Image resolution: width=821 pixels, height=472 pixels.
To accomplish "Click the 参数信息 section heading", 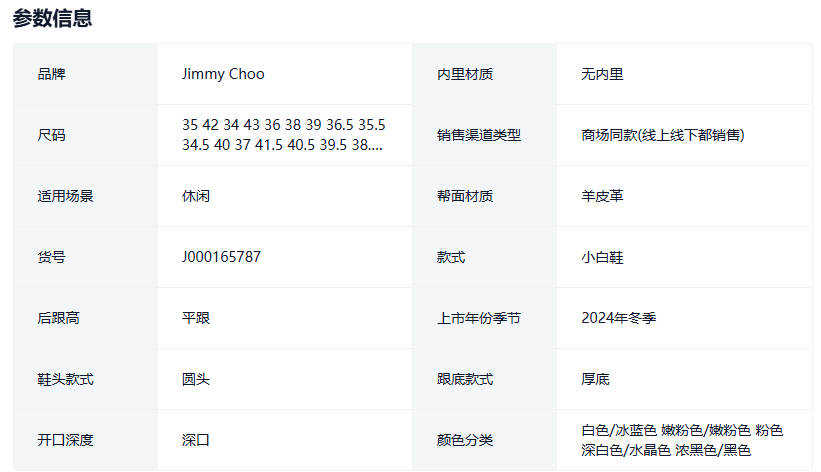I will (x=52, y=18).
